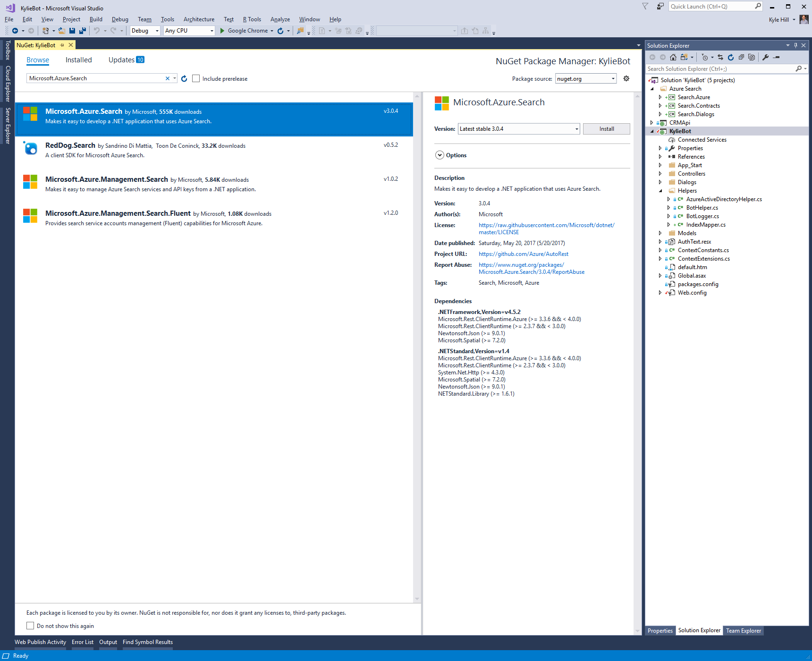Close the NuGet: KylieBot tab
The height and width of the screenshot is (661, 812).
coord(71,45)
